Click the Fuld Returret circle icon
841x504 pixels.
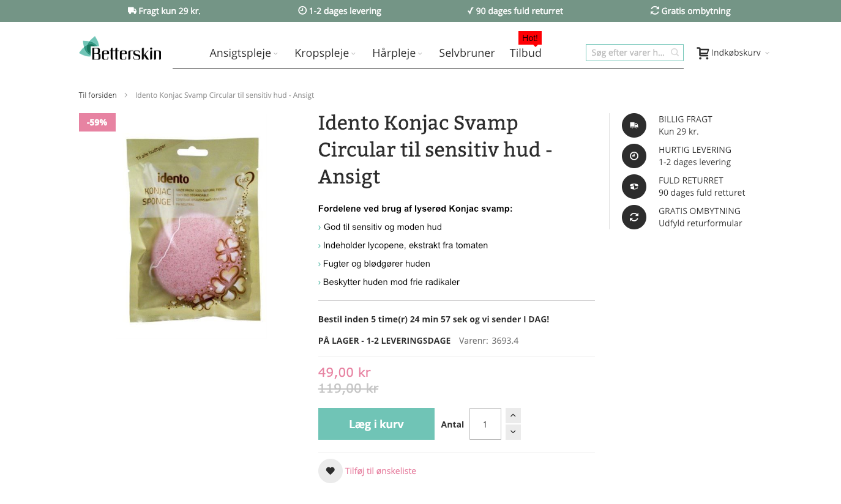click(634, 187)
